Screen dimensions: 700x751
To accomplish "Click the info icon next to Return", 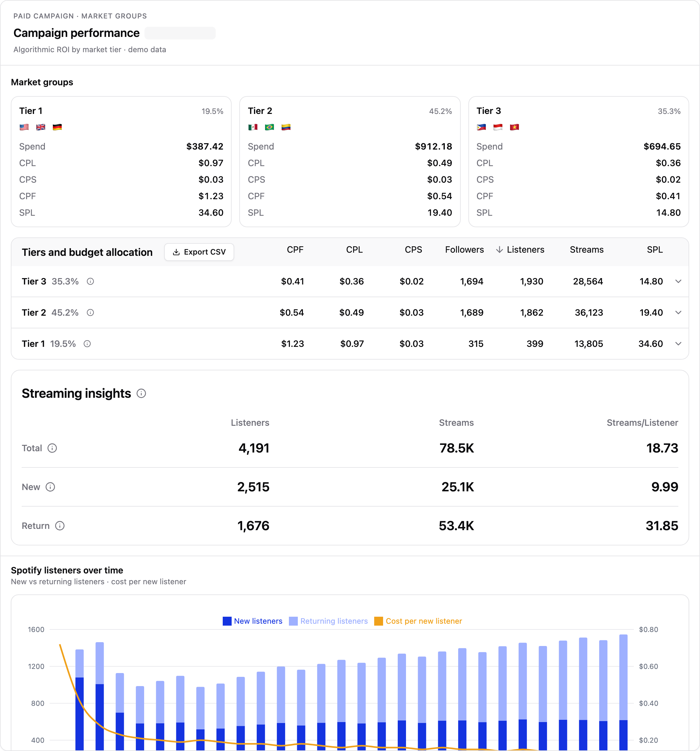I will pos(60,526).
